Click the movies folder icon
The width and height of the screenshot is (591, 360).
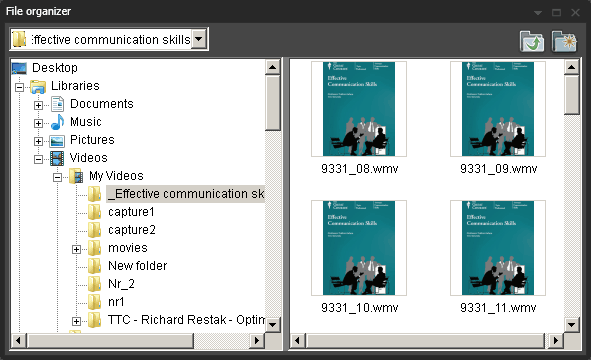[x=94, y=248]
